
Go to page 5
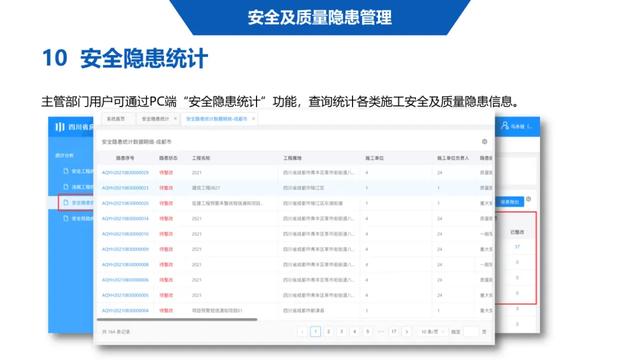tap(368, 332)
